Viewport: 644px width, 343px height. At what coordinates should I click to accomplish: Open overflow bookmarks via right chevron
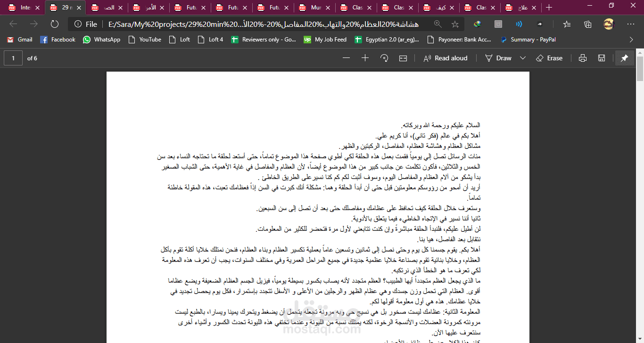tap(631, 40)
